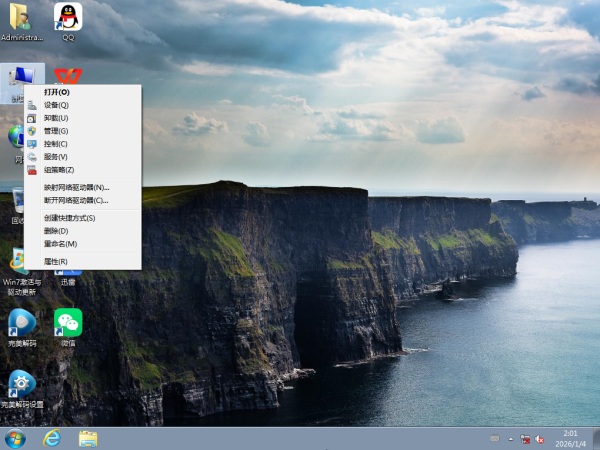
Task: Click 设备(Q) in the context menu
Action: click(56, 105)
